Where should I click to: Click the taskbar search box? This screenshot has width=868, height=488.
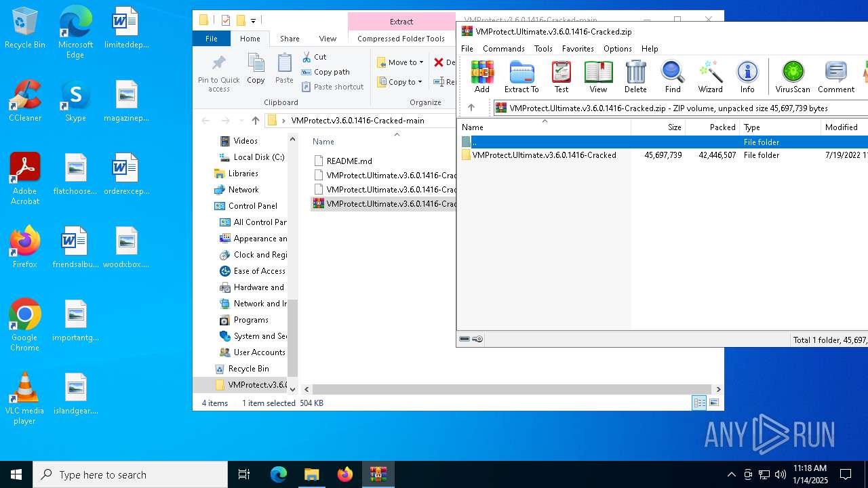click(130, 474)
